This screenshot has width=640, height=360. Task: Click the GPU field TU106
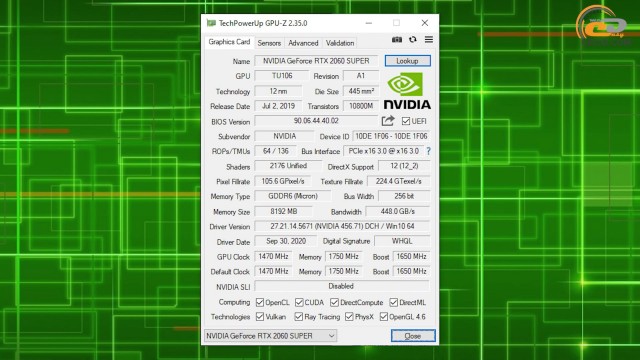click(x=282, y=76)
